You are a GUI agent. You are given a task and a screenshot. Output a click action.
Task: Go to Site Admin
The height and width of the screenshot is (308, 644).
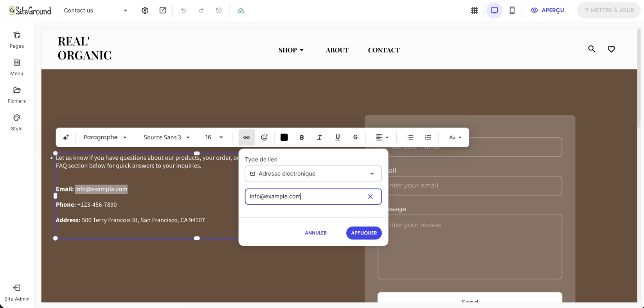click(17, 293)
